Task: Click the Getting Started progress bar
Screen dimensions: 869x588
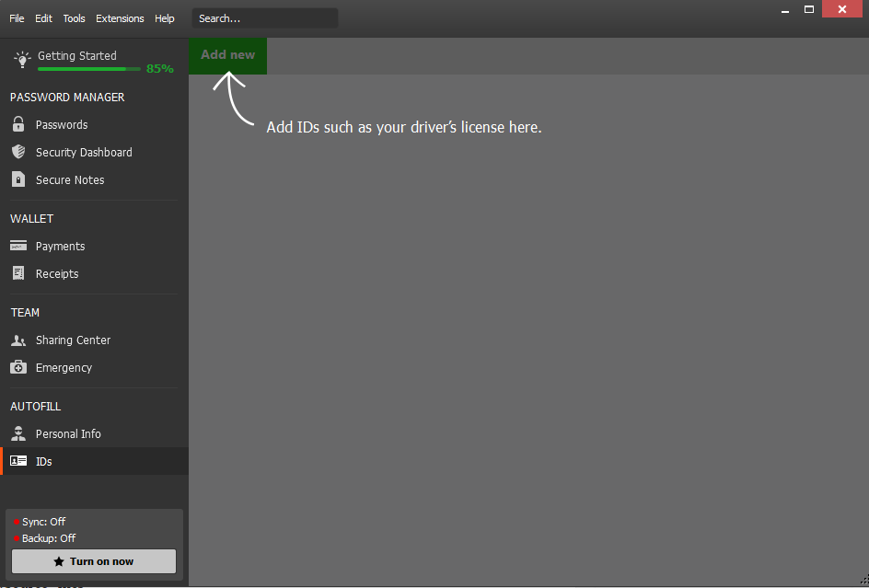Action: pos(88,68)
